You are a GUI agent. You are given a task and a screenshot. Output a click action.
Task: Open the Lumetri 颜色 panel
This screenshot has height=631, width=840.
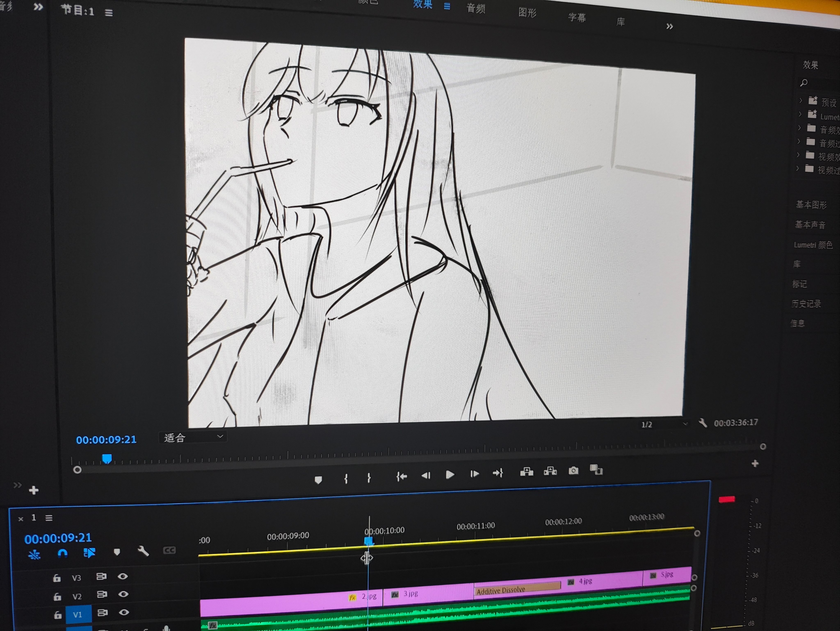pyautogui.click(x=813, y=245)
